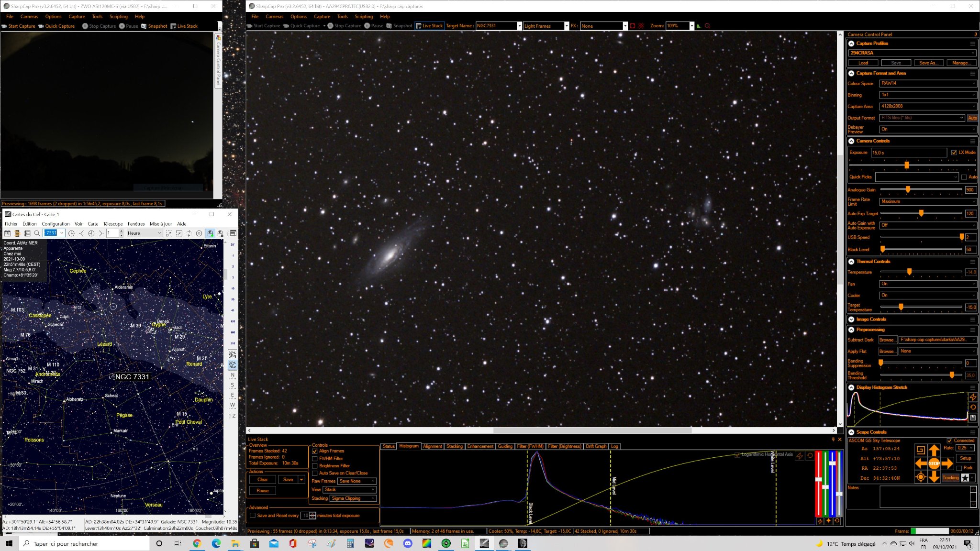Reset the Live Stack histogram levels
This screenshot has height=551, width=980.
810,456
